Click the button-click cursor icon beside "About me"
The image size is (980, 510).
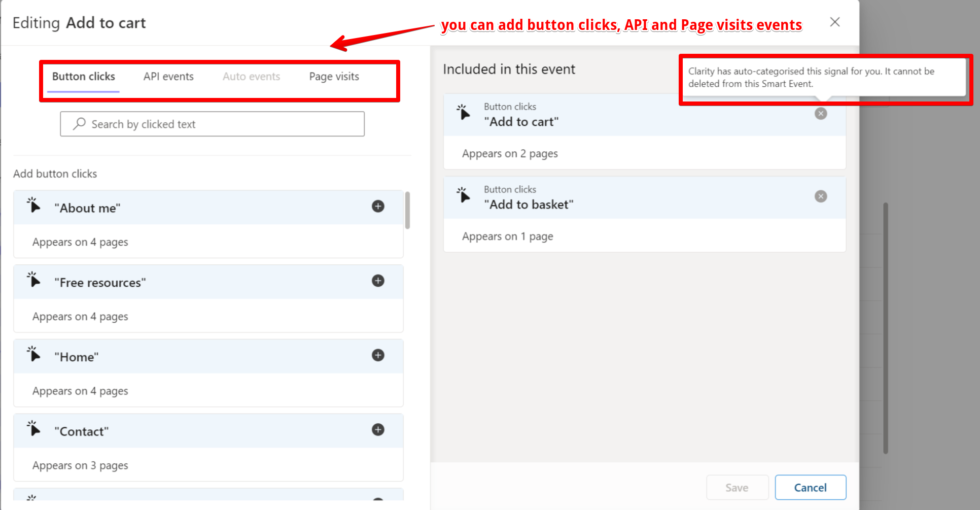pos(33,206)
